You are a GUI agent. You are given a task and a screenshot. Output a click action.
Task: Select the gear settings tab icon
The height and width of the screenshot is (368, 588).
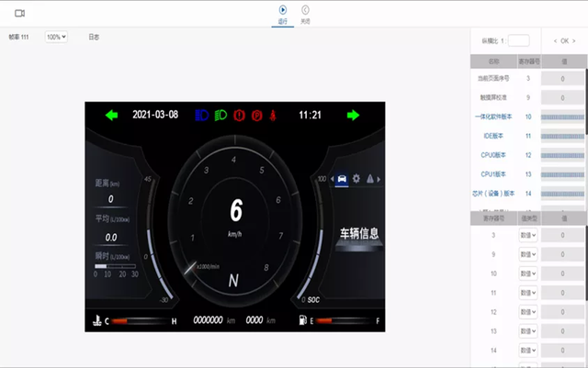356,178
